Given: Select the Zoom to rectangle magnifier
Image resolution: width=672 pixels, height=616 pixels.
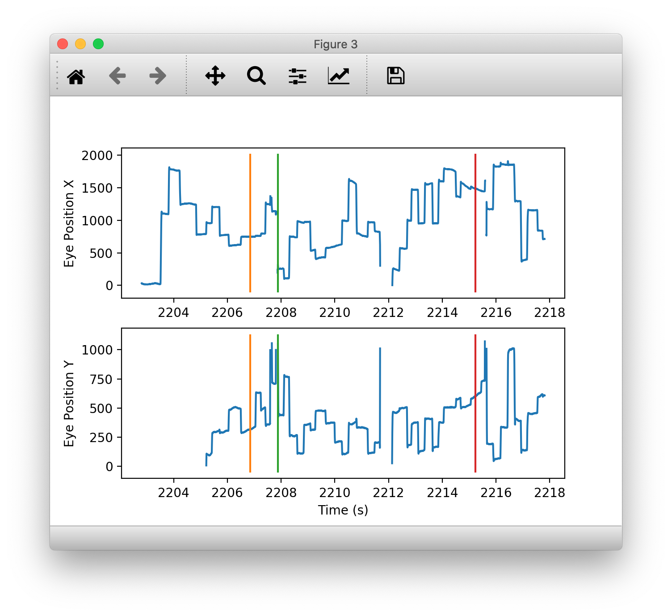Looking at the screenshot, I should pyautogui.click(x=256, y=76).
